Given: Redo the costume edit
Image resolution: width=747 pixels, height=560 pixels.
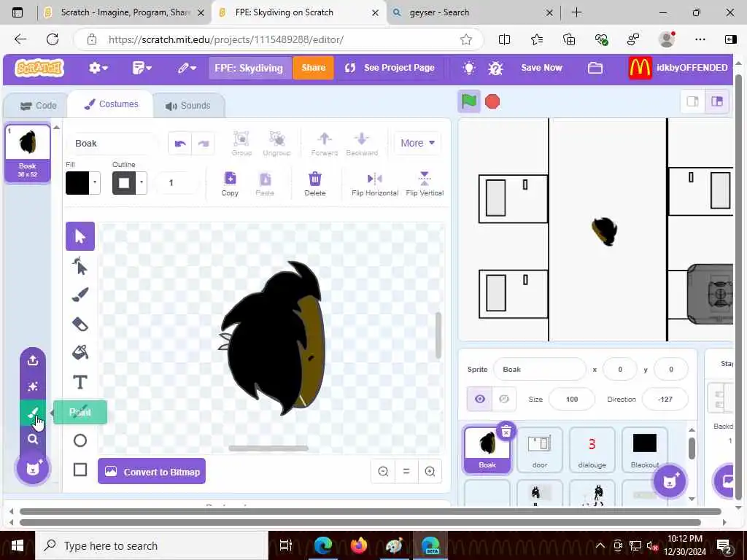Looking at the screenshot, I should click(x=204, y=144).
